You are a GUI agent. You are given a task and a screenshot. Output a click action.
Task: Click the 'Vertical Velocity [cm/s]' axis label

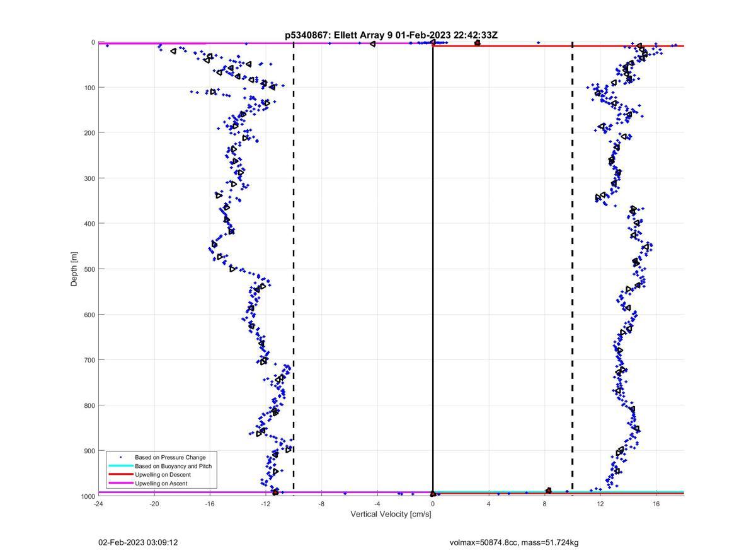pyautogui.click(x=391, y=514)
